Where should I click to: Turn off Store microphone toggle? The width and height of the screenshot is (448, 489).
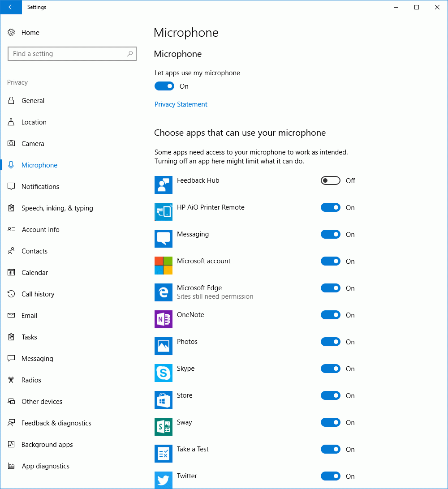(330, 395)
